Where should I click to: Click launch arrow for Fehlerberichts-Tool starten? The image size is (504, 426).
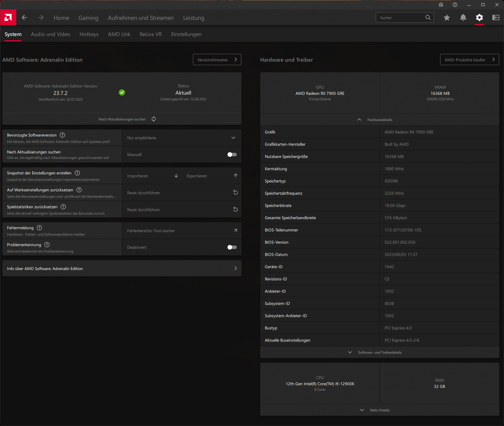(x=236, y=230)
